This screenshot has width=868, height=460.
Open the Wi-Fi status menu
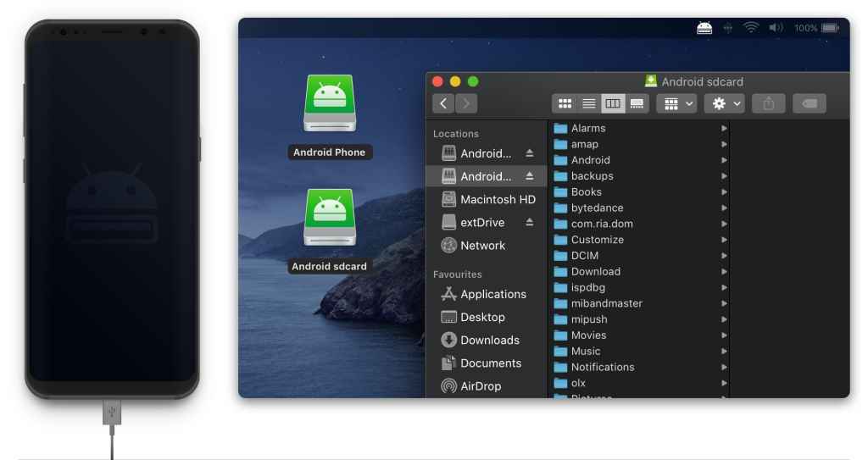750,28
